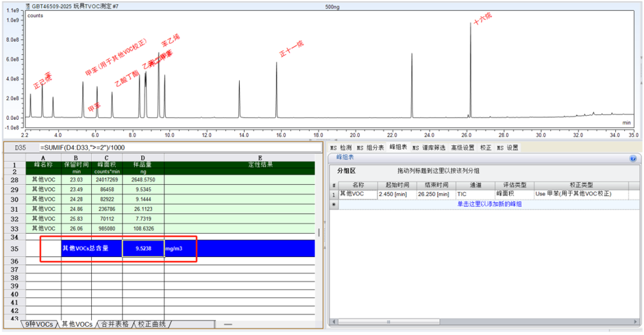Click the D35 cell name box
Viewport: 644px width, 335px height.
pos(20,147)
